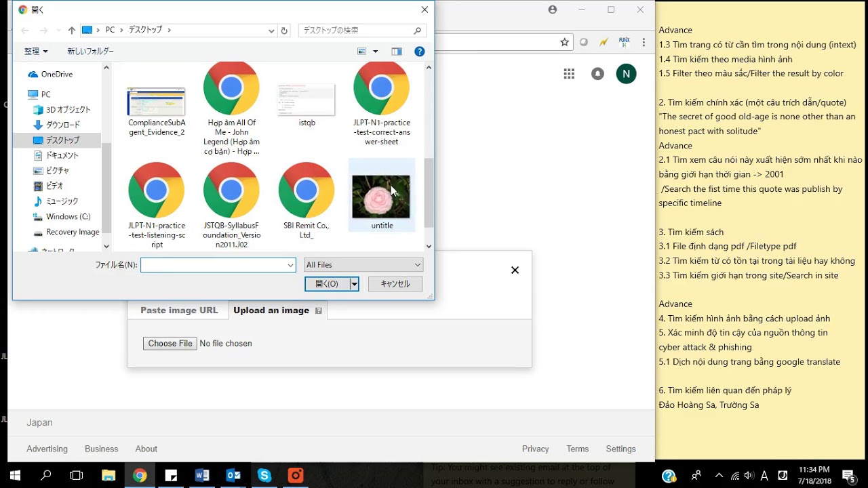Open ダウンロード folder in sidebar

pos(56,125)
